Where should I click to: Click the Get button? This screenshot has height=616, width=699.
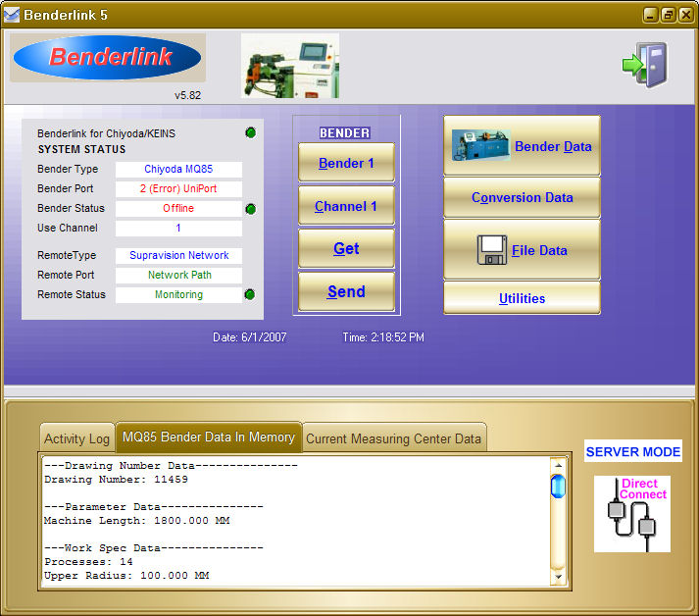pos(346,249)
